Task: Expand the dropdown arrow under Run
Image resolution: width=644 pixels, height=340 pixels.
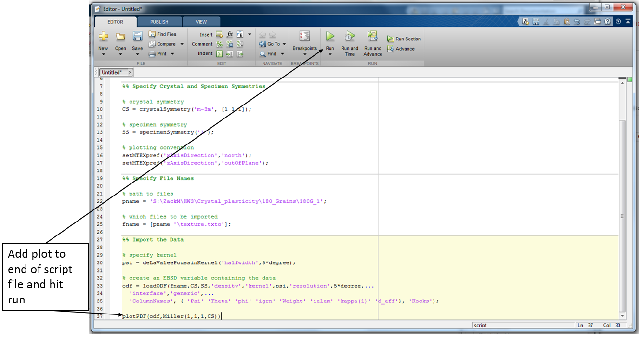Action: click(x=330, y=54)
